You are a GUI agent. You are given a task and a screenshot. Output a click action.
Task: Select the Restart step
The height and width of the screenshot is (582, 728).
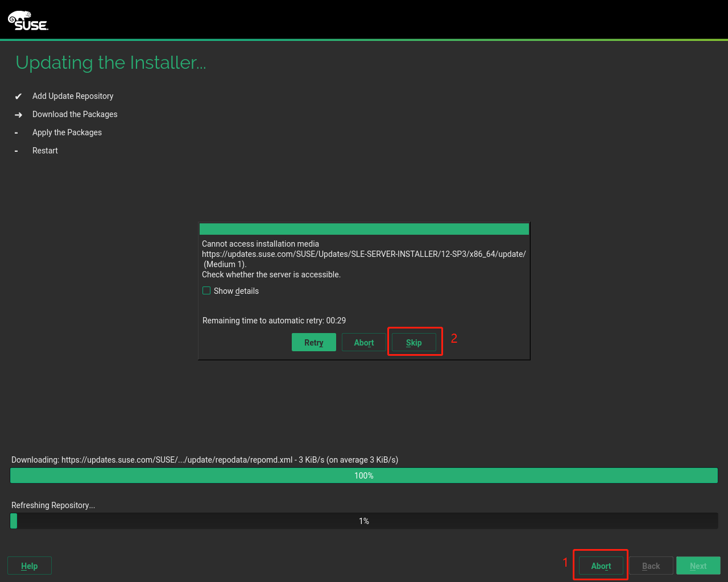click(45, 151)
